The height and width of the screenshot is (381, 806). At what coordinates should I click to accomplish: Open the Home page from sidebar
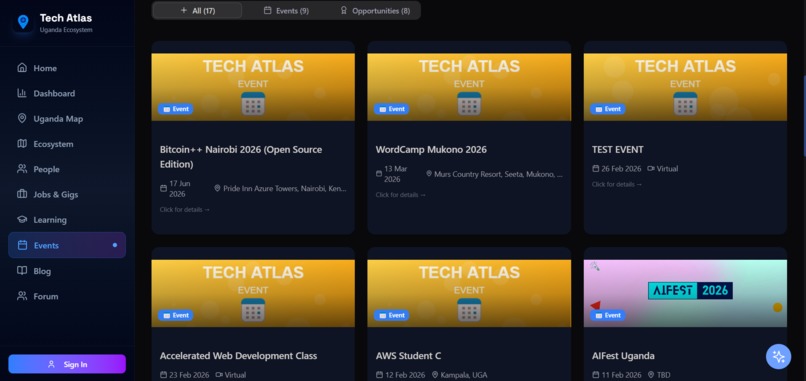(67, 68)
